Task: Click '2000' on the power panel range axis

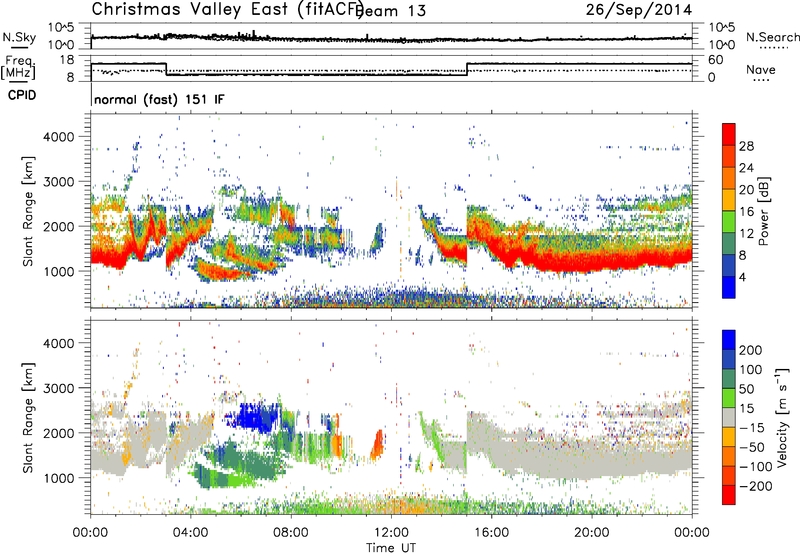Action: pyautogui.click(x=58, y=226)
